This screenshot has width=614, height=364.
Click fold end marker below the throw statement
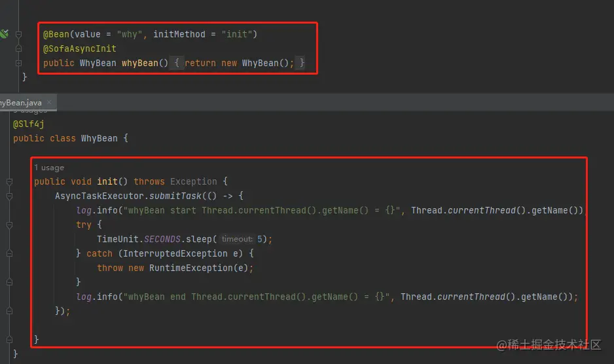click(x=10, y=282)
